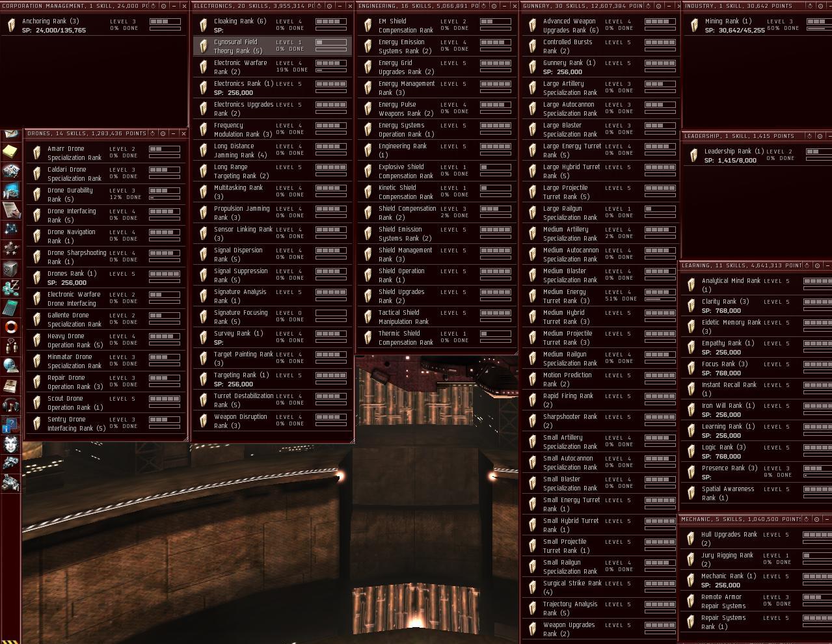Toggle the pin on the Electronics window
This screenshot has width=832, height=644.
(319, 6)
